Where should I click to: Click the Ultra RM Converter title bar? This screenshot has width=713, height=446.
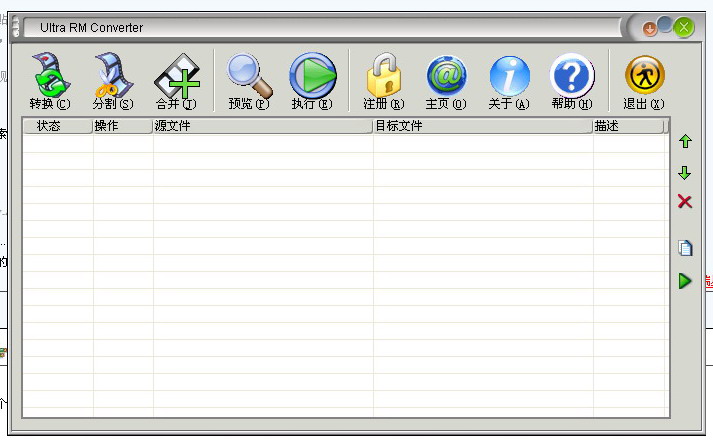click(322, 27)
